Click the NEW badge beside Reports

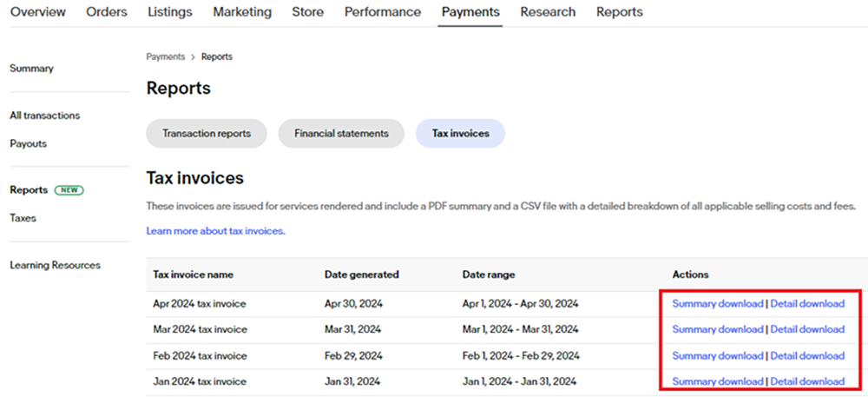point(69,190)
